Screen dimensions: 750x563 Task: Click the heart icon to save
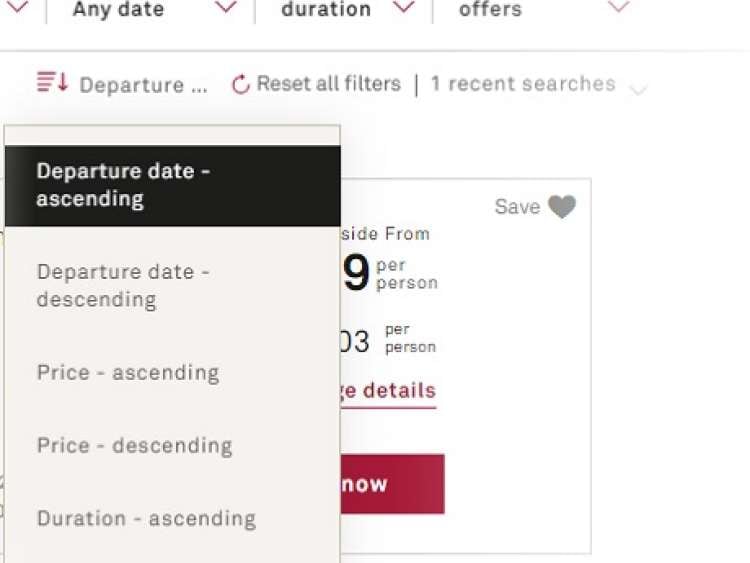click(562, 207)
